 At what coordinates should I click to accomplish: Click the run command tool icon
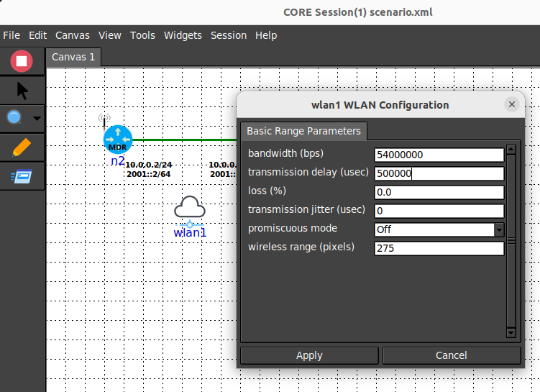[x=22, y=176]
